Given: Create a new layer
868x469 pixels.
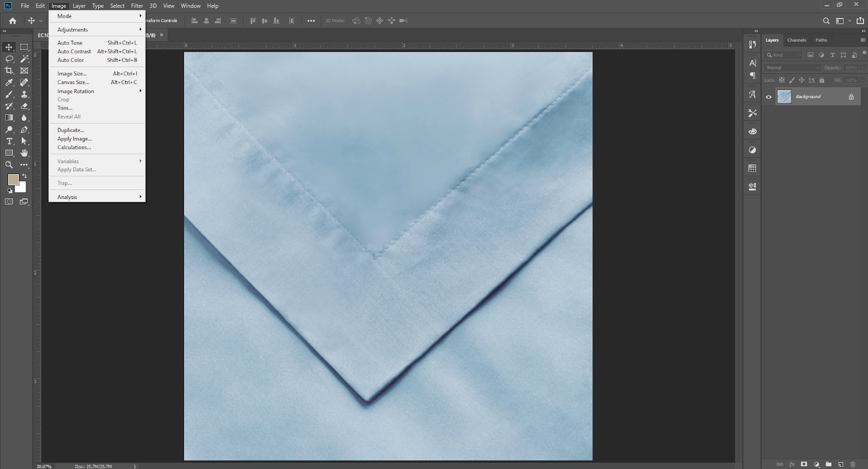Looking at the screenshot, I should pyautogui.click(x=840, y=464).
